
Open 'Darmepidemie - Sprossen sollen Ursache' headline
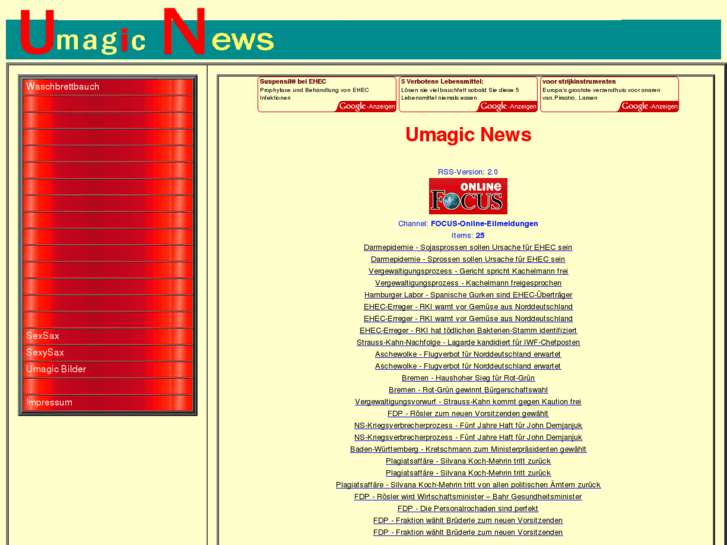[x=468, y=259]
